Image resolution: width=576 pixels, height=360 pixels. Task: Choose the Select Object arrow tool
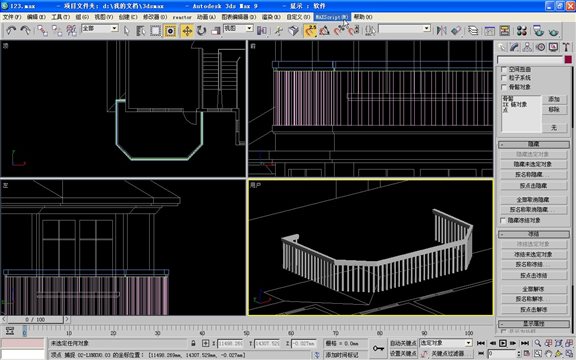[126, 31]
